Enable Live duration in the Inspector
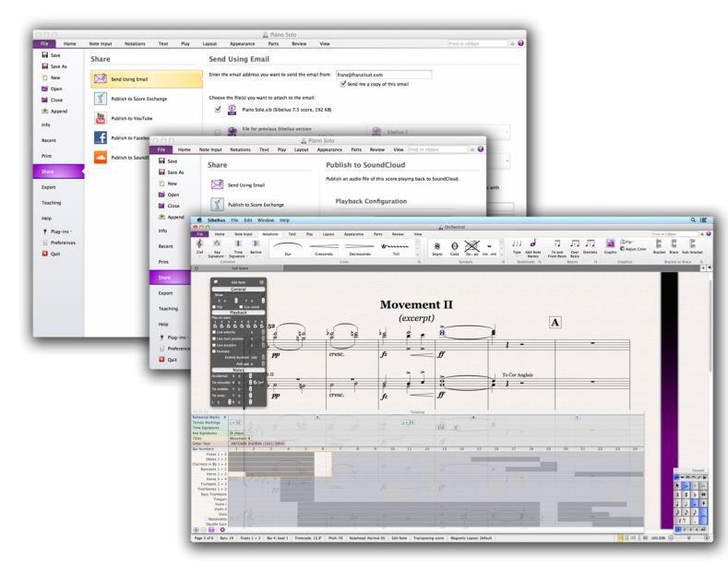This screenshot has height=569, width=728. coord(214,345)
